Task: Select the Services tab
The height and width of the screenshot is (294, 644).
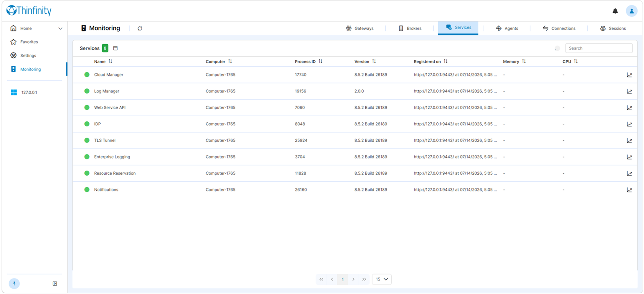Action: tap(458, 27)
